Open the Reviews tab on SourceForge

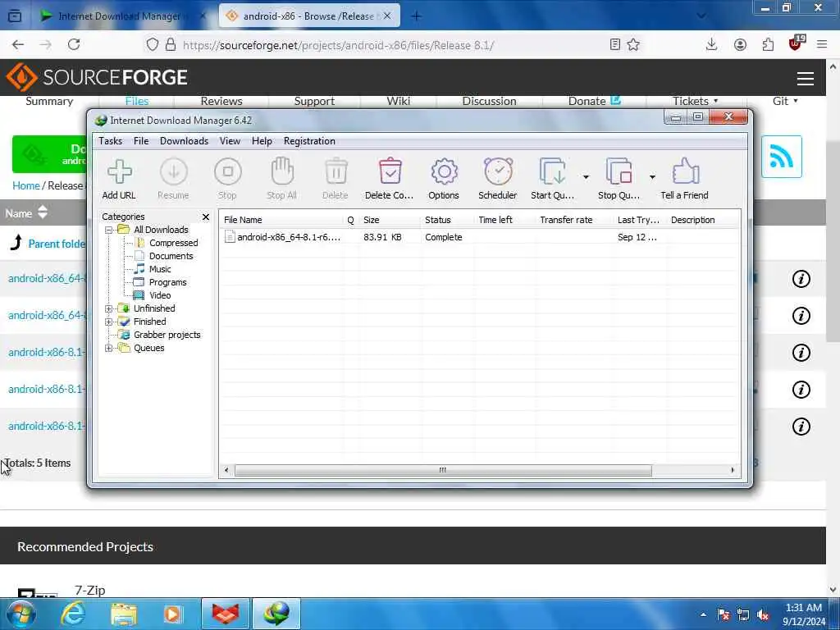click(221, 101)
